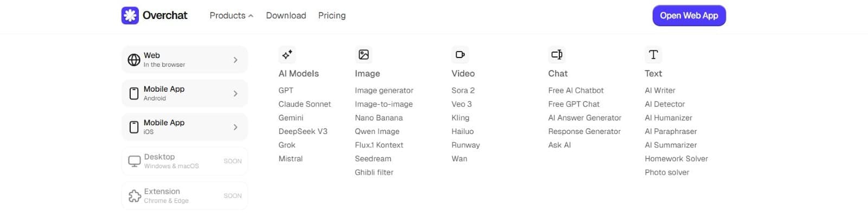The width and height of the screenshot is (868, 217).
Task: Select the Desktop Windows & macOS card
Action: pos(184,161)
